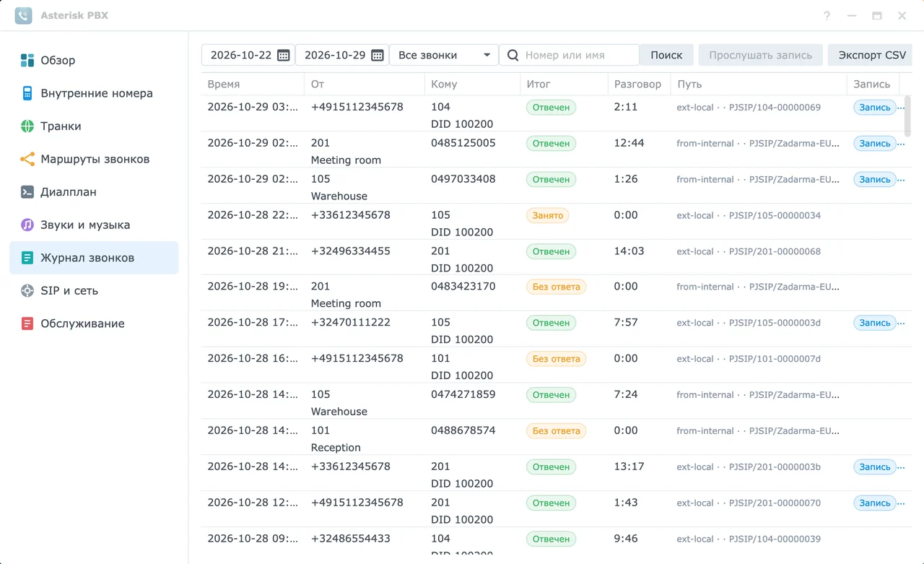Select called number 0485125005
Viewport: 924px width, 564px height.
pos(463,143)
